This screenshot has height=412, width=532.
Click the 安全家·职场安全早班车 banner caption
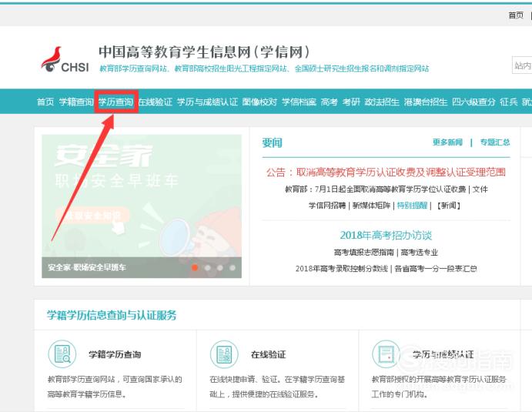click(x=87, y=267)
